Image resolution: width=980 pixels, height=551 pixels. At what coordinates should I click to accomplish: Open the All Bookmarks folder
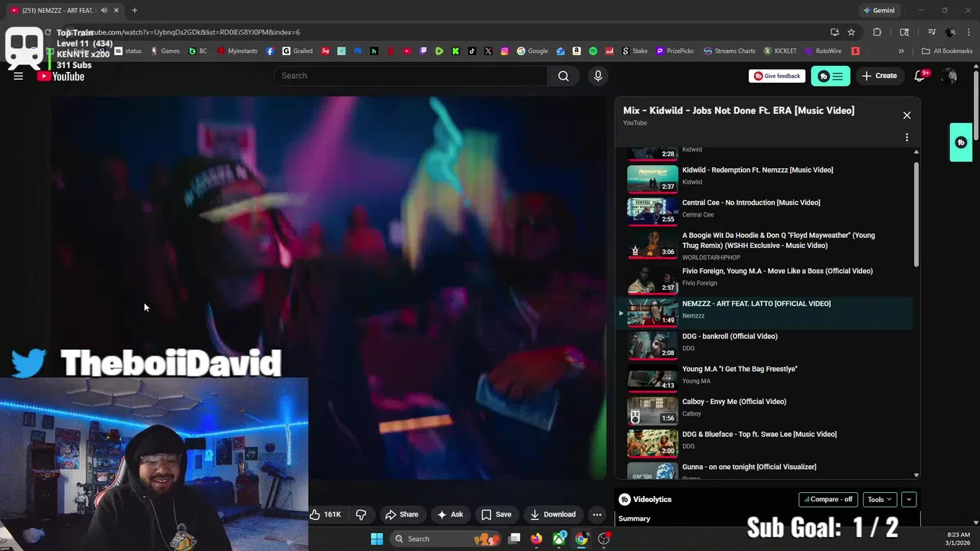pos(947,51)
